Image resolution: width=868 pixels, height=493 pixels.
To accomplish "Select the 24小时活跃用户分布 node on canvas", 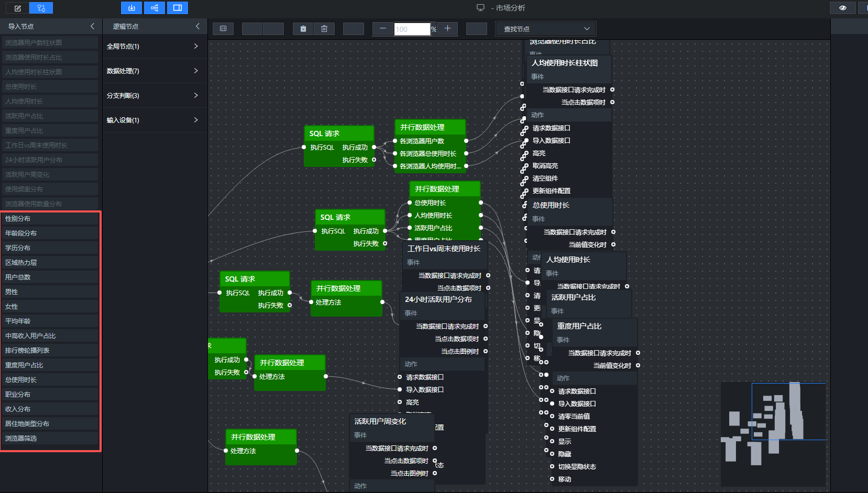I will [x=443, y=299].
